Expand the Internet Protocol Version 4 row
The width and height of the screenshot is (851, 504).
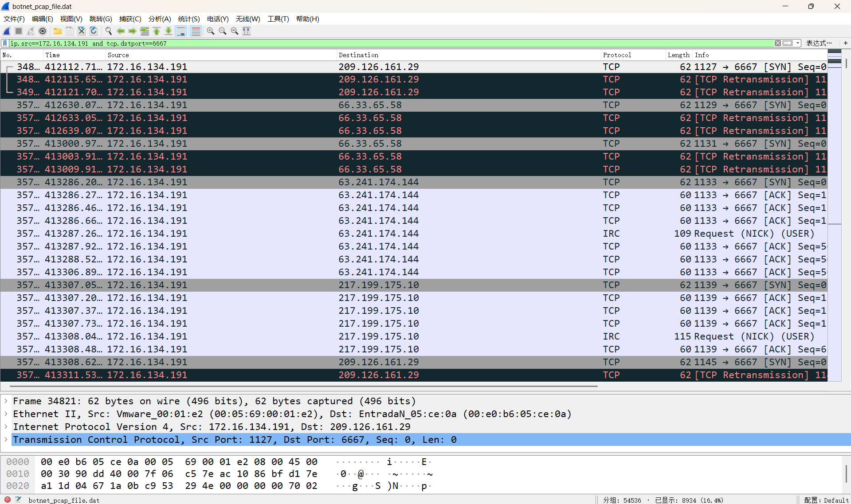coord(6,427)
